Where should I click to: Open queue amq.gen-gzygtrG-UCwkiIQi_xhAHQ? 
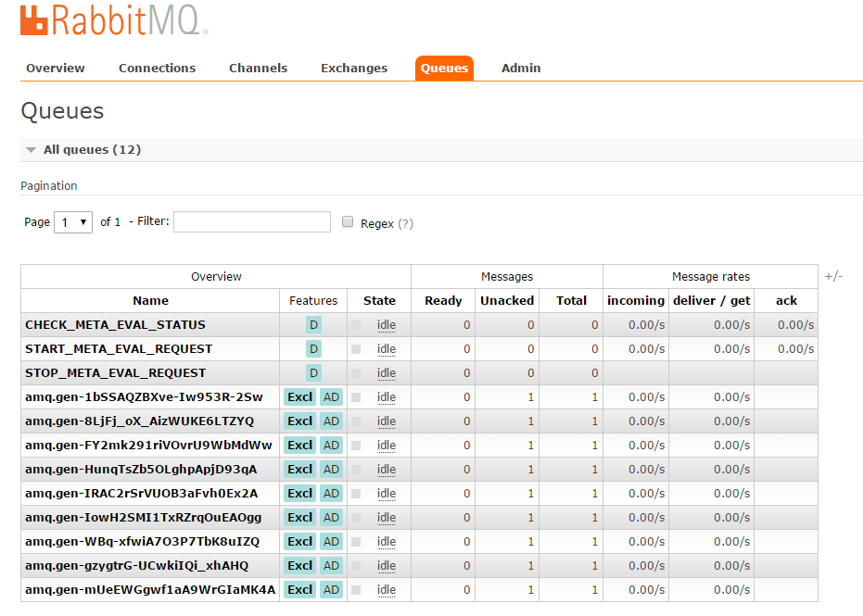136,566
